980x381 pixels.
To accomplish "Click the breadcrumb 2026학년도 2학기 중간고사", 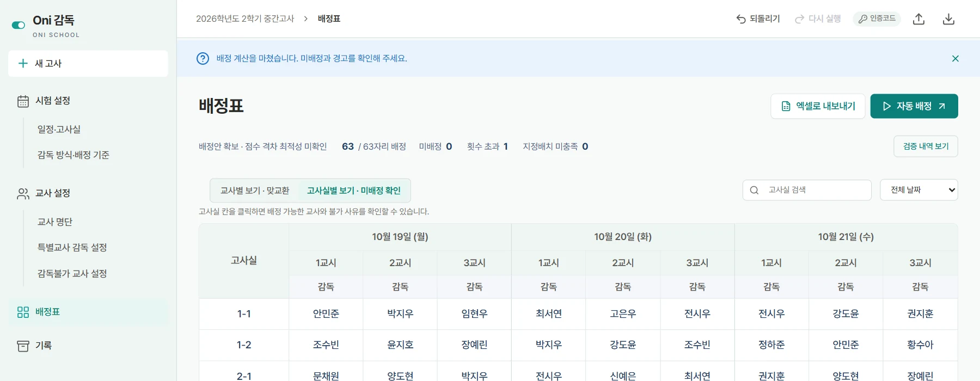I will pyautogui.click(x=245, y=19).
